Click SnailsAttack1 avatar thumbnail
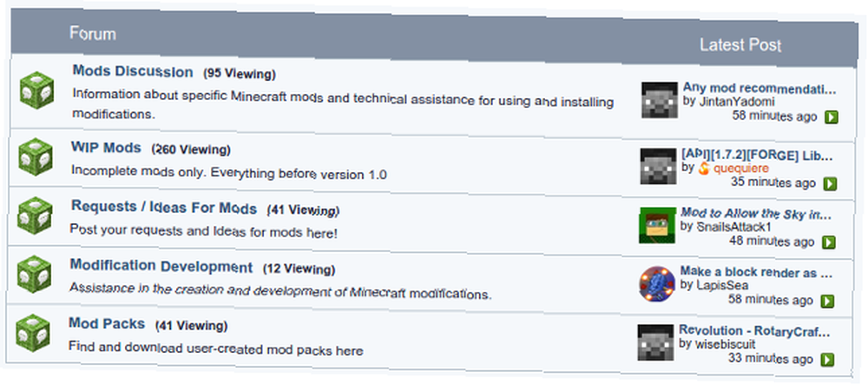The height and width of the screenshot is (385, 868). point(658,225)
